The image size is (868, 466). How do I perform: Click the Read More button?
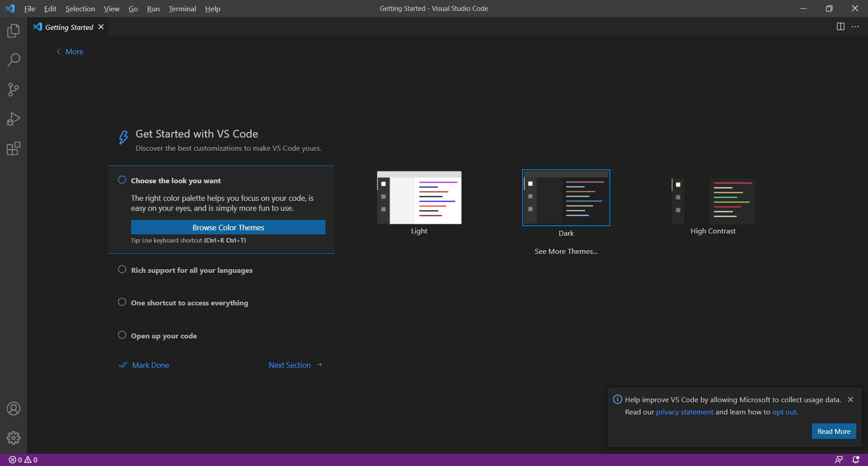(834, 431)
